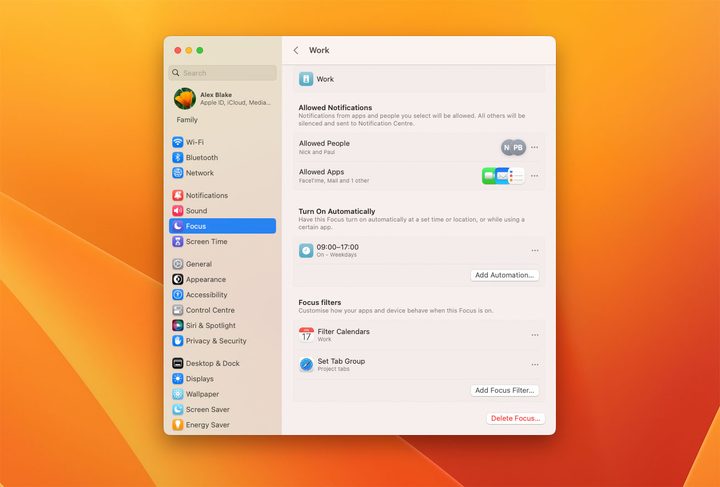
Task: Open options menu for Allowed Apps
Action: pyautogui.click(x=534, y=176)
